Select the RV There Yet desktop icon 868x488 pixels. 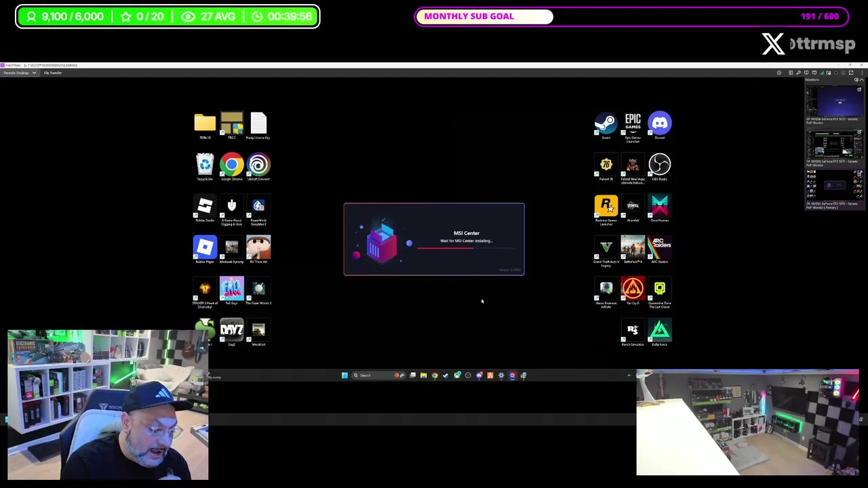click(258, 250)
